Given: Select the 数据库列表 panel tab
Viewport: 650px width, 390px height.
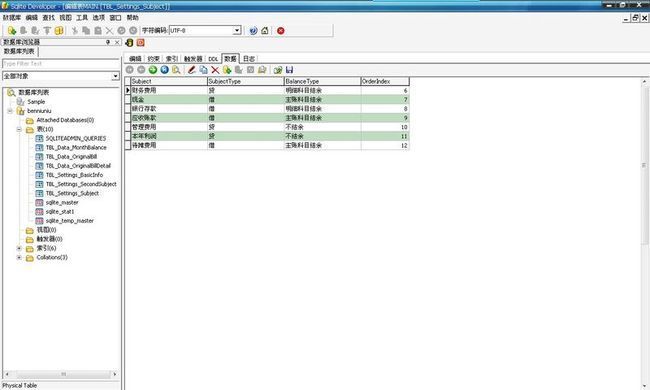Looking at the screenshot, I should tap(19, 51).
